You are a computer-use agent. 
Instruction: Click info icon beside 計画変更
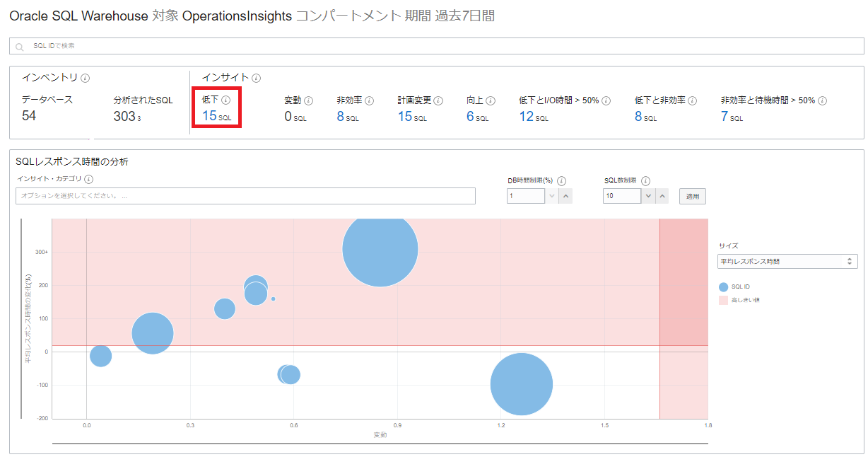tap(438, 100)
